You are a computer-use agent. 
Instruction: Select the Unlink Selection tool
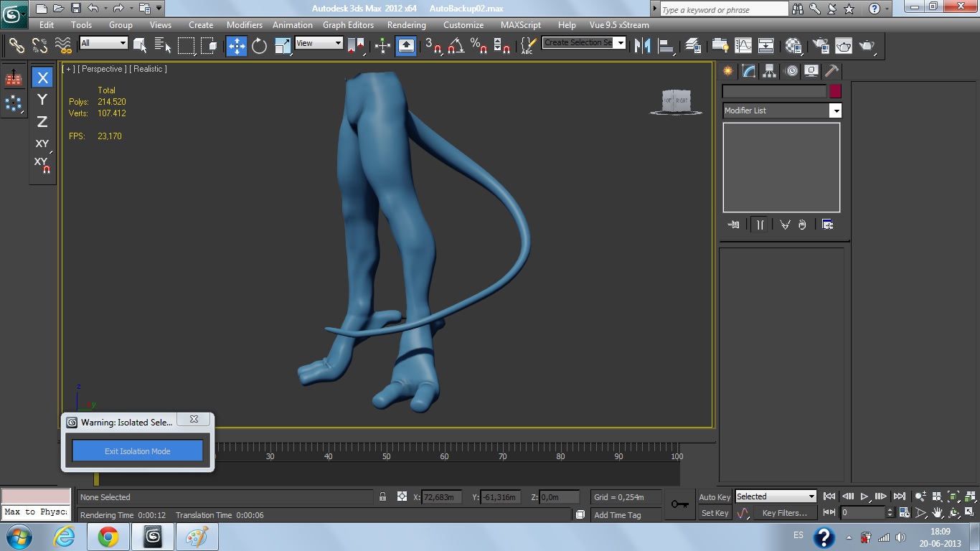tap(39, 46)
